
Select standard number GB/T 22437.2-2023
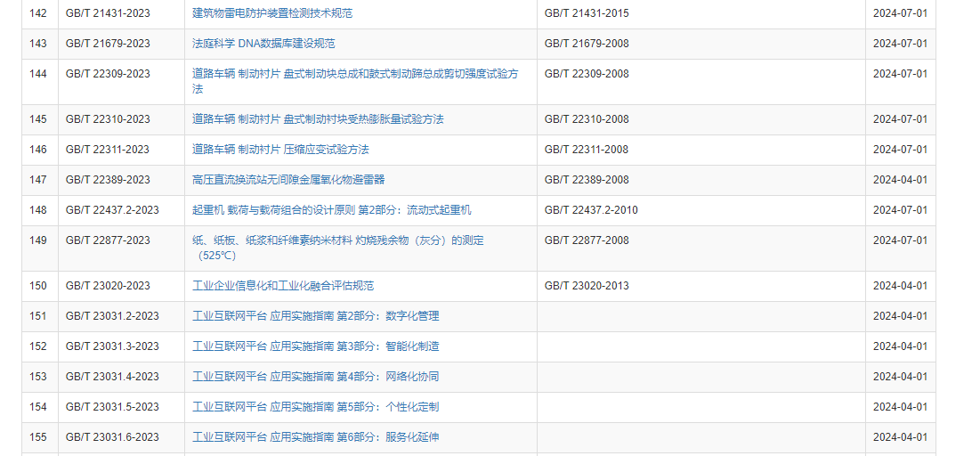point(112,210)
